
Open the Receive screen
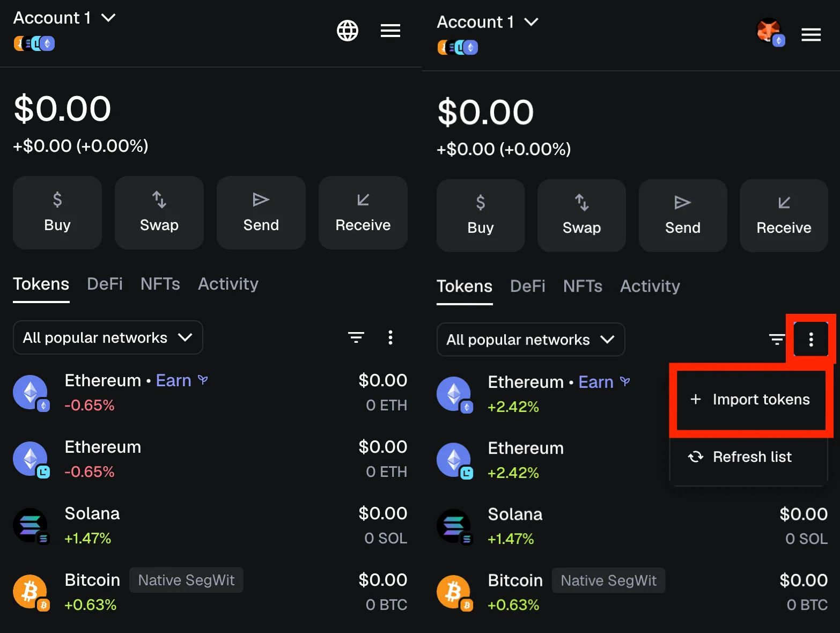pos(363,212)
